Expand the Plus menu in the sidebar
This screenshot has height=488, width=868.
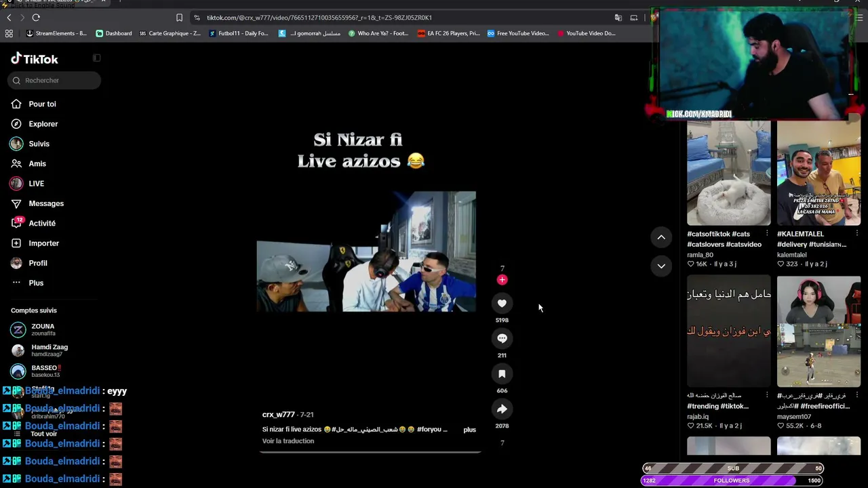tap(36, 283)
